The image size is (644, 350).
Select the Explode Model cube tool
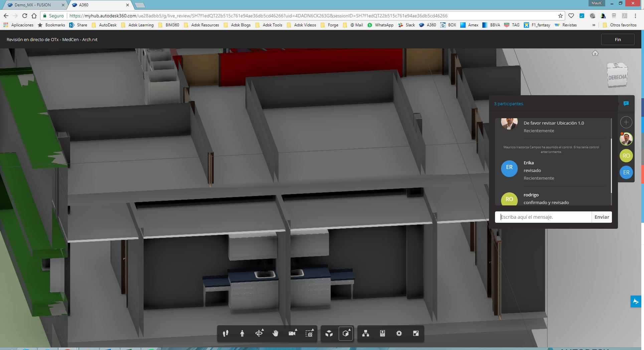coord(329,333)
